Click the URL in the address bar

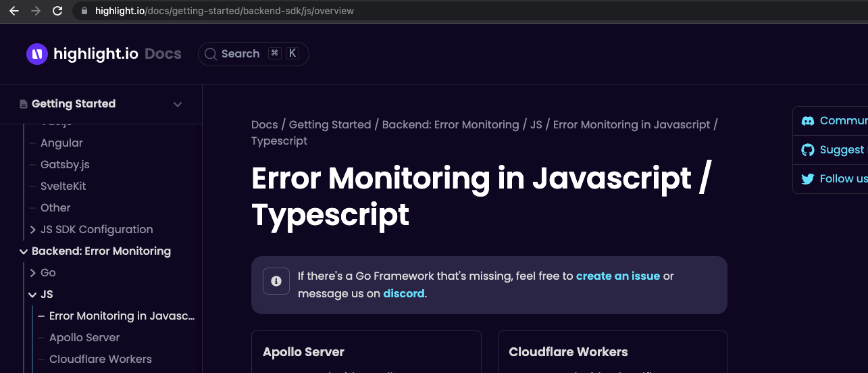point(224,11)
